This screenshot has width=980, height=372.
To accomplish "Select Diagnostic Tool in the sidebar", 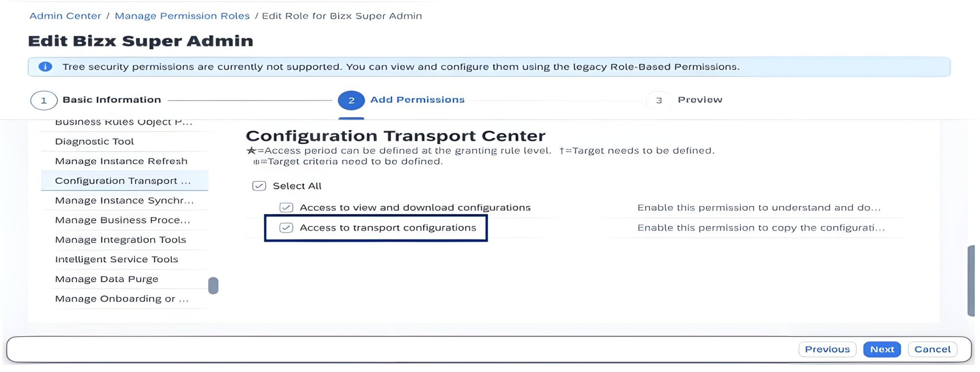I will (x=96, y=141).
